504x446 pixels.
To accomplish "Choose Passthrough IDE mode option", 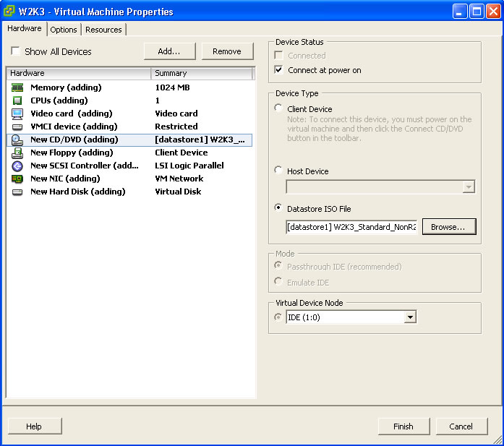I will (278, 266).
